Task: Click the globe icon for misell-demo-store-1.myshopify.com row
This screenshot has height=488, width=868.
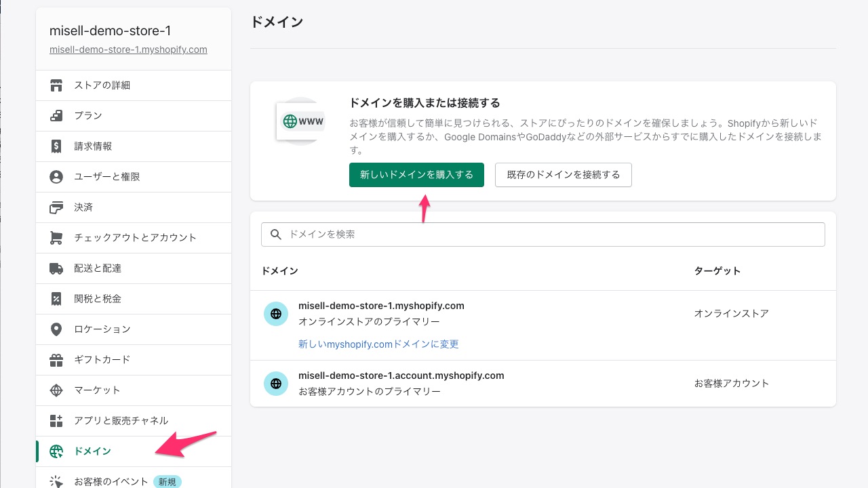Action: 276,314
